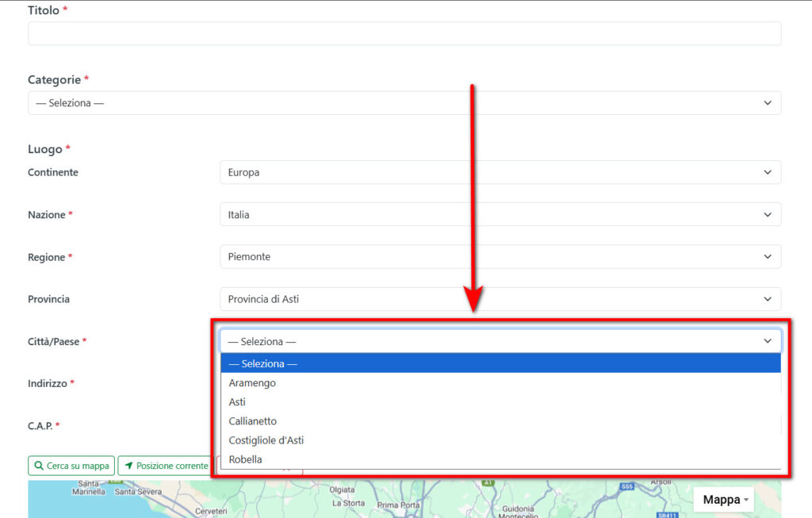Open the Categorie select dropdown
Screen dimensions: 812x518
(404, 103)
